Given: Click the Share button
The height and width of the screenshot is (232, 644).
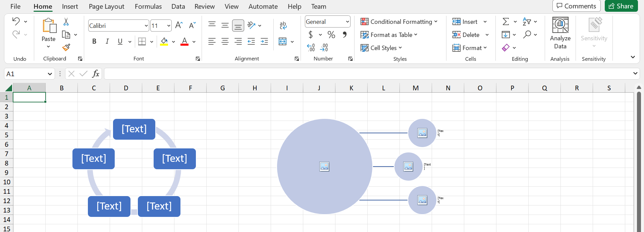Looking at the screenshot, I should pyautogui.click(x=621, y=6).
